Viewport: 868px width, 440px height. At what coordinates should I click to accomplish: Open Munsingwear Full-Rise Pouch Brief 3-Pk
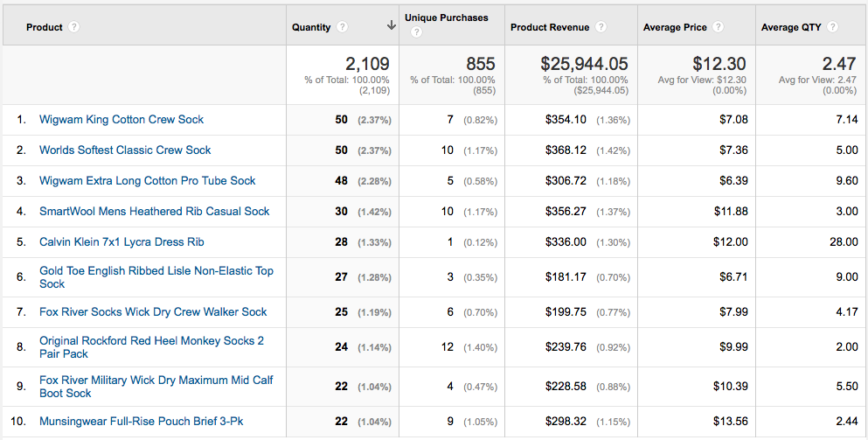[141, 421]
